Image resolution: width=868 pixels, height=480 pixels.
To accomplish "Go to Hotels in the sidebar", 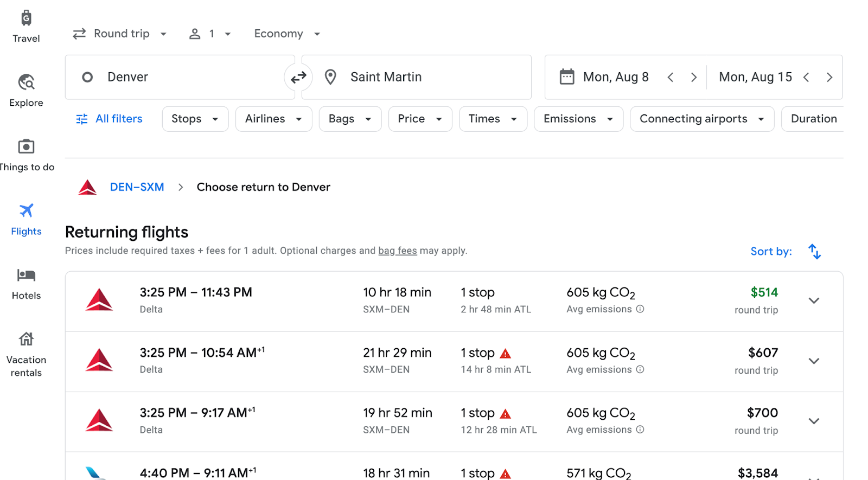I will point(26,284).
